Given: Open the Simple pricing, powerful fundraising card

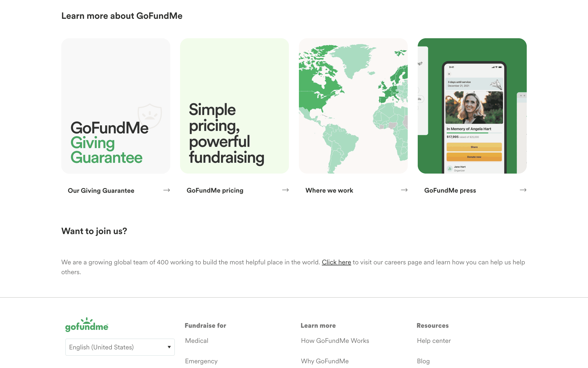Looking at the screenshot, I should (234, 106).
